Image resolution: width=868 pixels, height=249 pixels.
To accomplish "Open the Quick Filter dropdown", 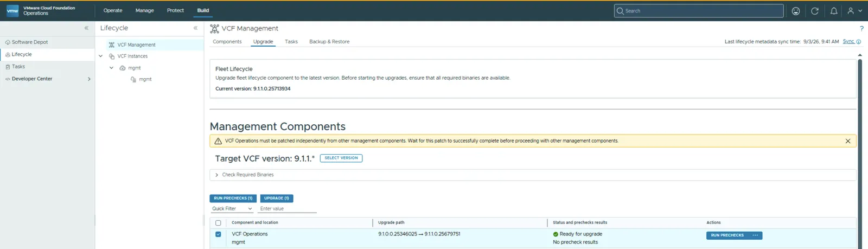I will point(232,209).
